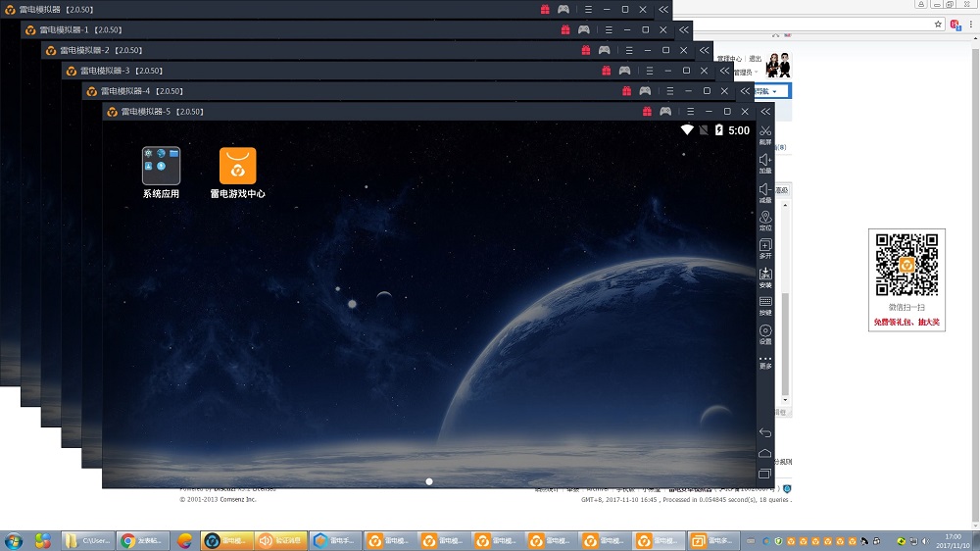980x551 pixels.
Task: Open the 定位 location tool
Action: click(765, 221)
